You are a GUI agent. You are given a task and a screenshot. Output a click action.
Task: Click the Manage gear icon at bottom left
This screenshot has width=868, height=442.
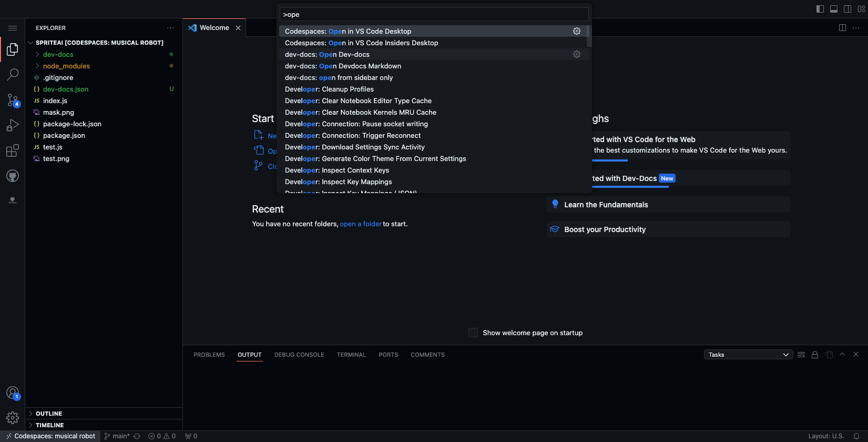point(13,418)
